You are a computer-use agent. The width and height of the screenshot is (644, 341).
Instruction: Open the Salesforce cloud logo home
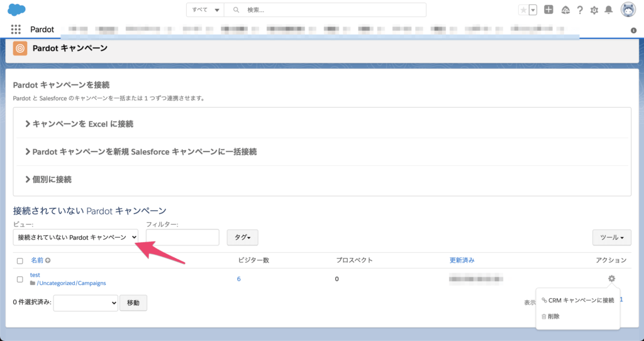(16, 9)
